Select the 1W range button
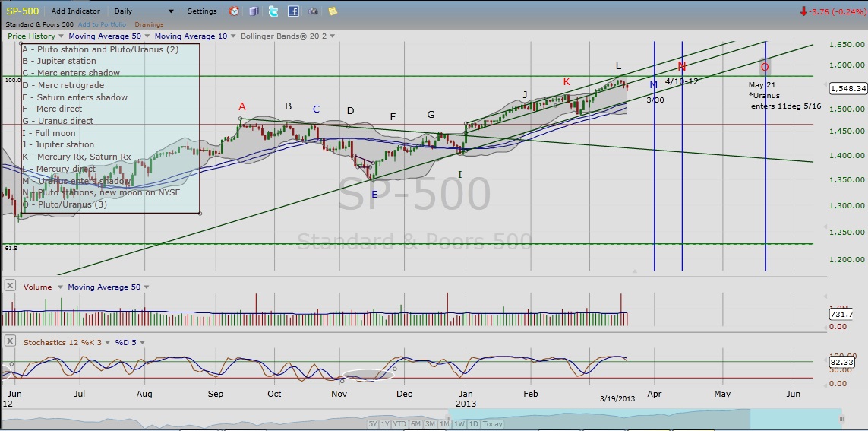This screenshot has width=868, height=431. [459, 424]
